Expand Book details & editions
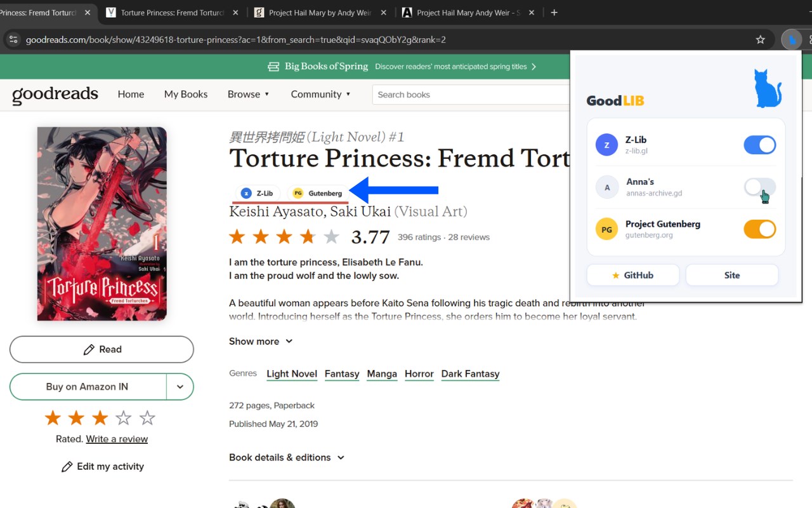Viewport: 812px width, 508px height. click(286, 457)
